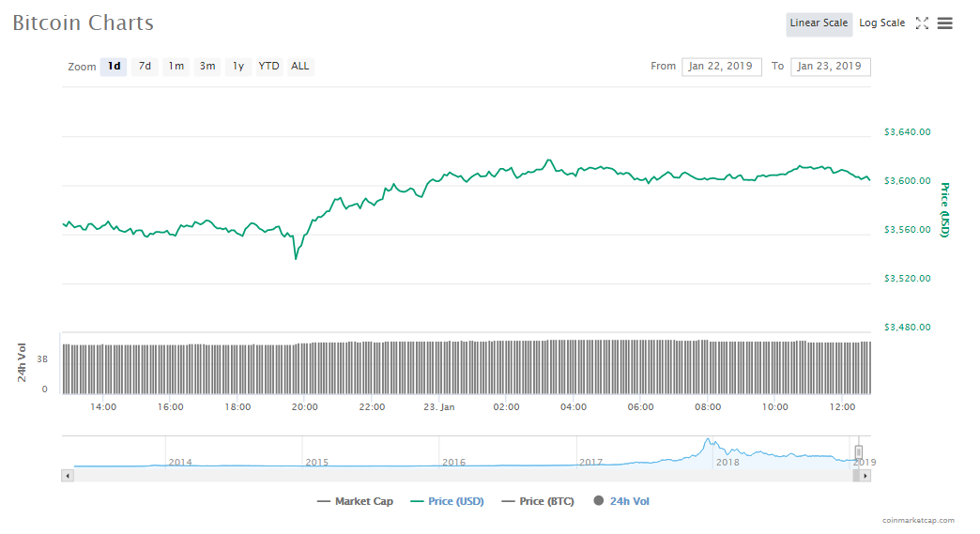The width and height of the screenshot is (980, 534).
Task: Choose the YTD zoom option
Action: (x=268, y=67)
